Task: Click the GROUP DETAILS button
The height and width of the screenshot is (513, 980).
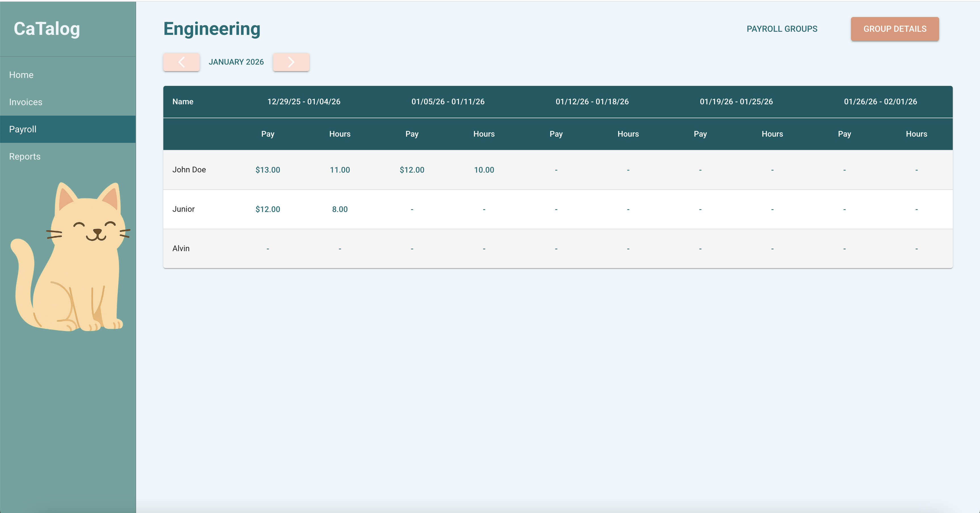Action: (895, 29)
